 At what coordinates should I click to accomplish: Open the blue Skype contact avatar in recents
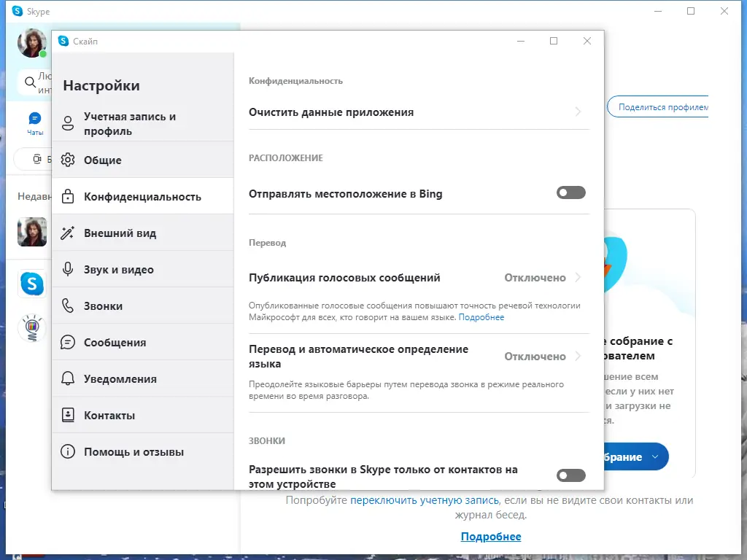32,284
